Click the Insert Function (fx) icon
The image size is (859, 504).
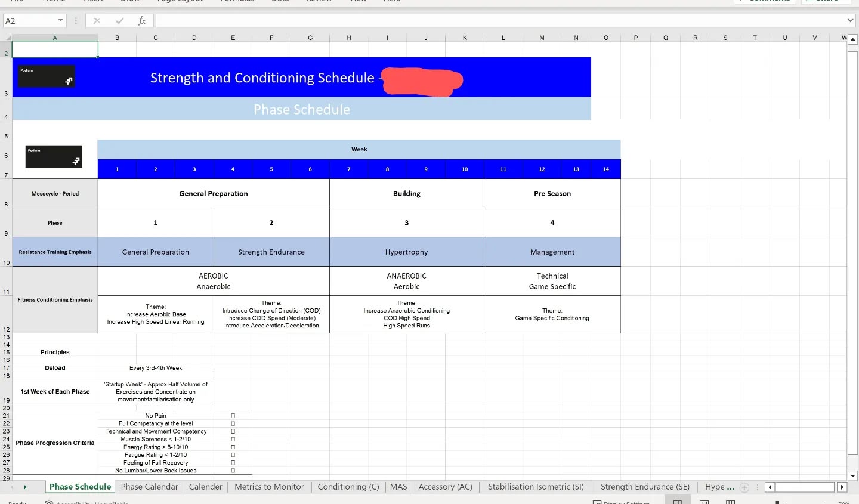pos(141,20)
